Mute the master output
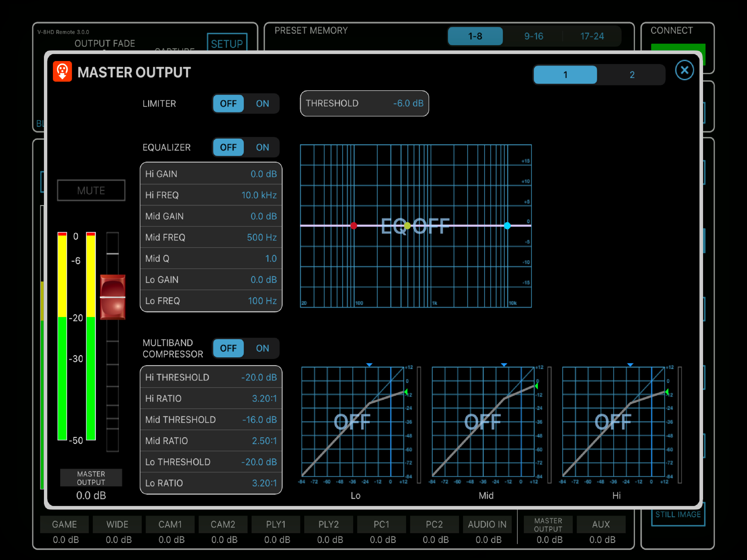This screenshot has width=747, height=560. [x=91, y=190]
